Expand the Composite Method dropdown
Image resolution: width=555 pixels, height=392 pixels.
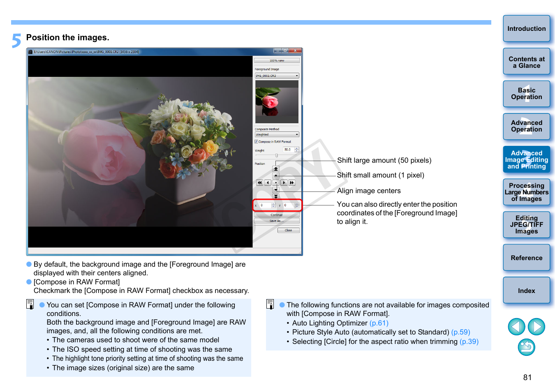(x=277, y=134)
